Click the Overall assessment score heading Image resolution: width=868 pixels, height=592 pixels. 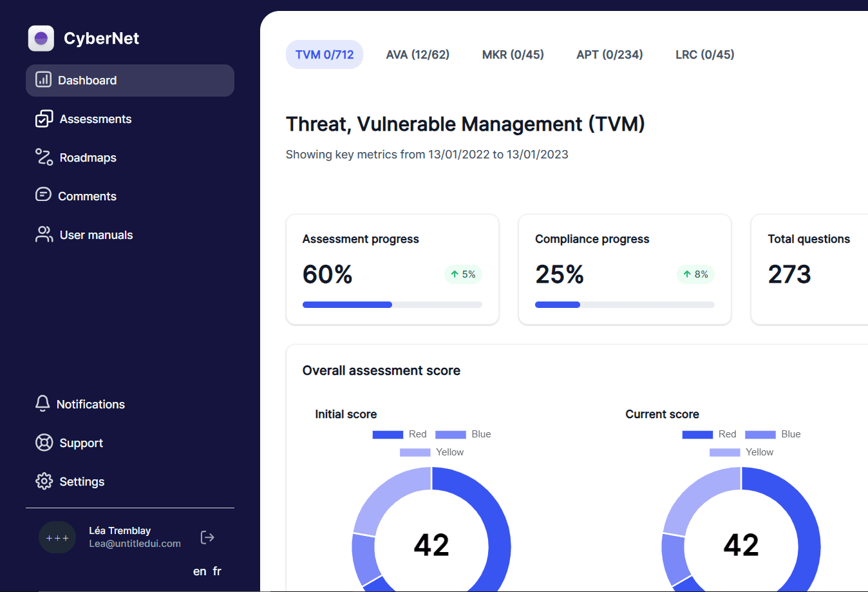[381, 370]
